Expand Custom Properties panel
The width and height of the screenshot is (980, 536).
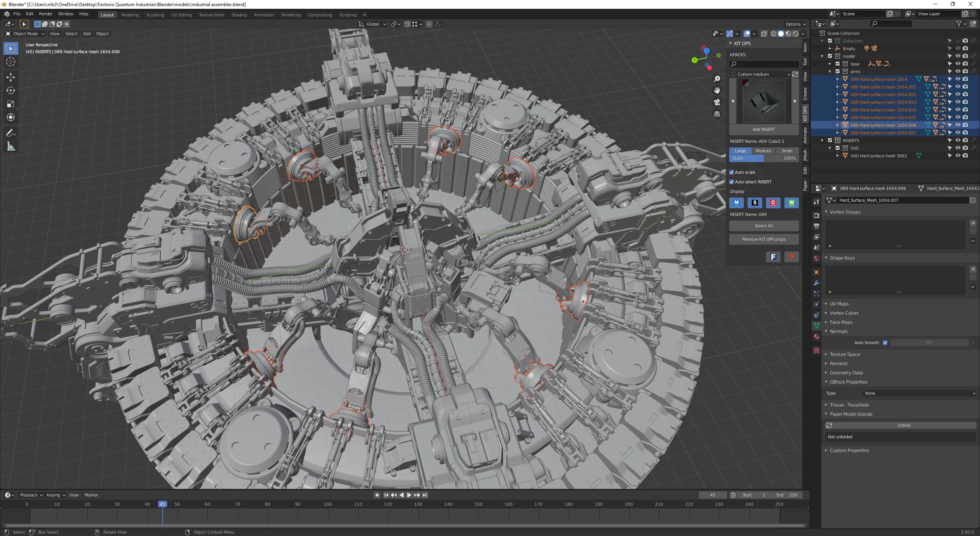click(x=849, y=451)
